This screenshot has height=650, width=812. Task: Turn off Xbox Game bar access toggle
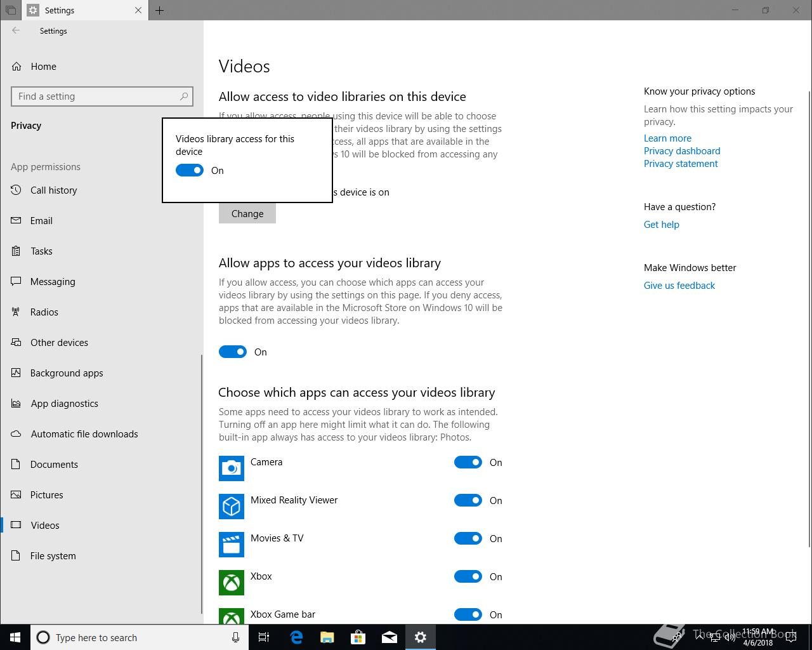click(468, 614)
